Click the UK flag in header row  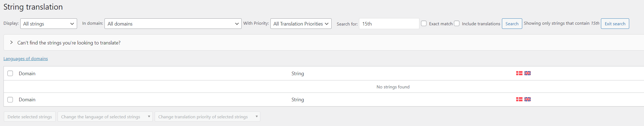click(527, 73)
